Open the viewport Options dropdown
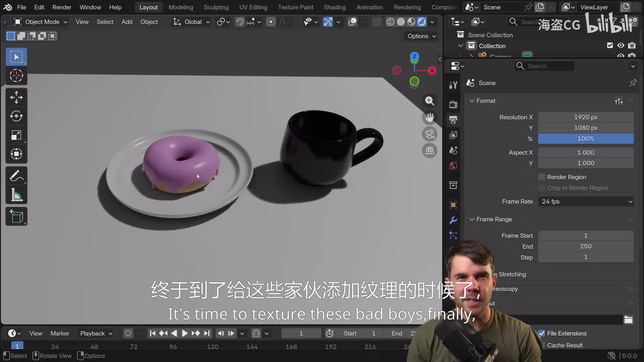The height and width of the screenshot is (362, 644). 422,36
